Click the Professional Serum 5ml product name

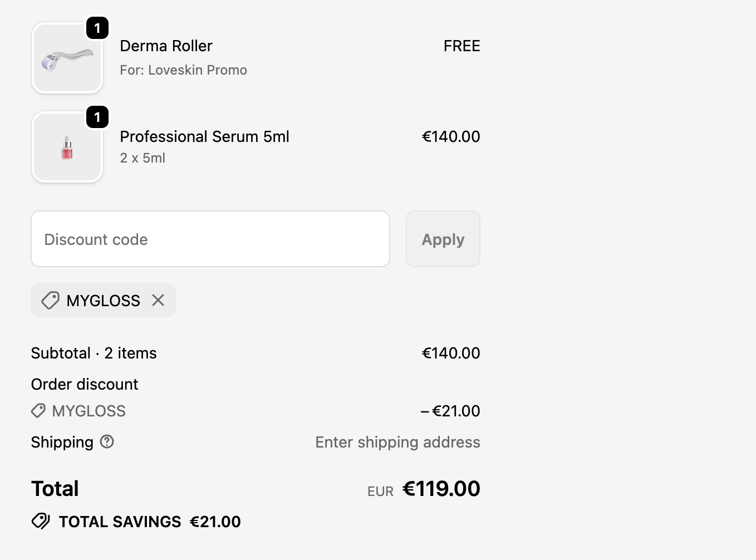tap(204, 136)
